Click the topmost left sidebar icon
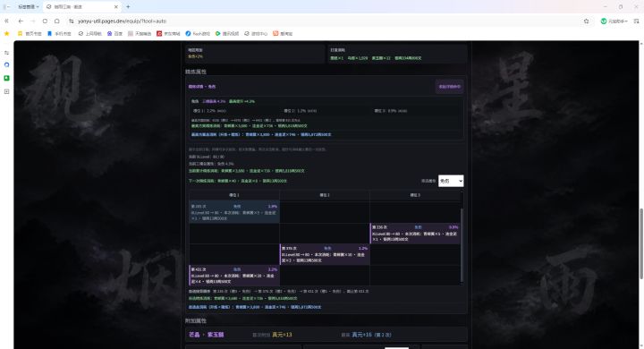The width and height of the screenshot is (644, 349). coord(6,53)
